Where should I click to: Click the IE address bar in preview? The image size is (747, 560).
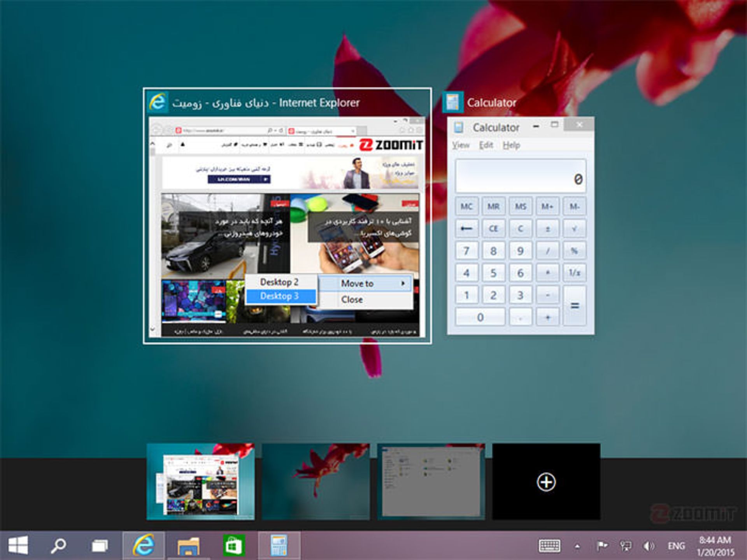[x=230, y=131]
